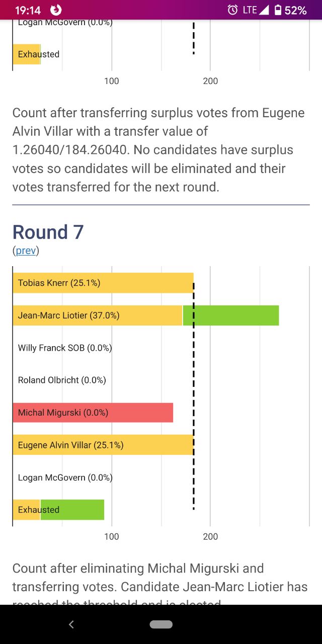Select the Tobias Knerr (25.1%) bar
Viewport: 322px width, 644px height.
(x=103, y=283)
